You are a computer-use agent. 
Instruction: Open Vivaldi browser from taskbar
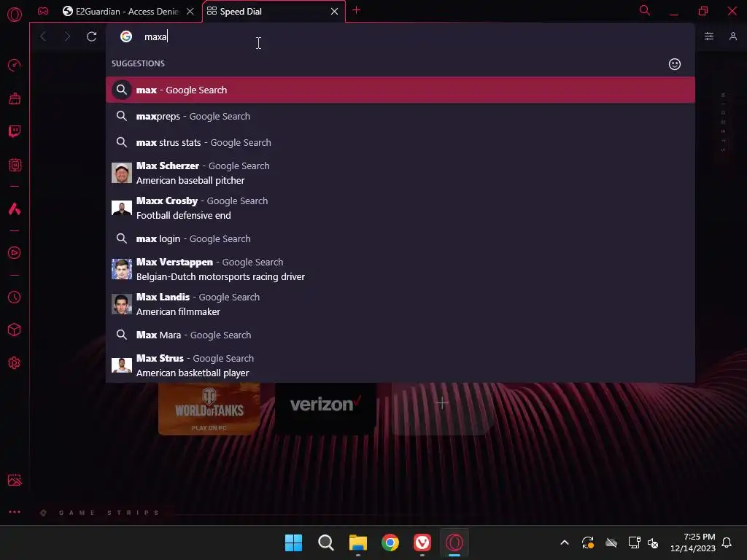pos(422,542)
